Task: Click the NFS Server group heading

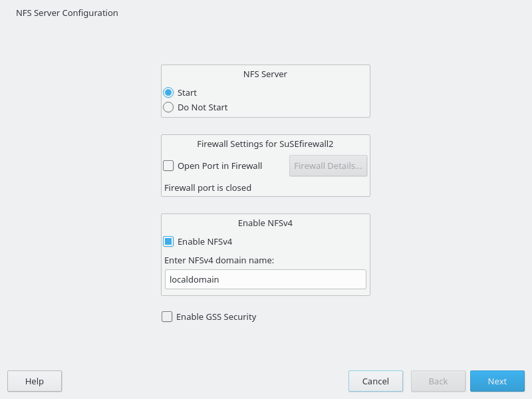Action: 265,74
